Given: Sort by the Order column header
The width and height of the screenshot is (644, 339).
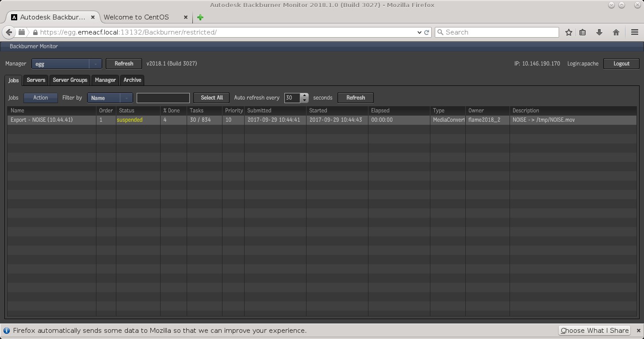Looking at the screenshot, I should coord(106,111).
